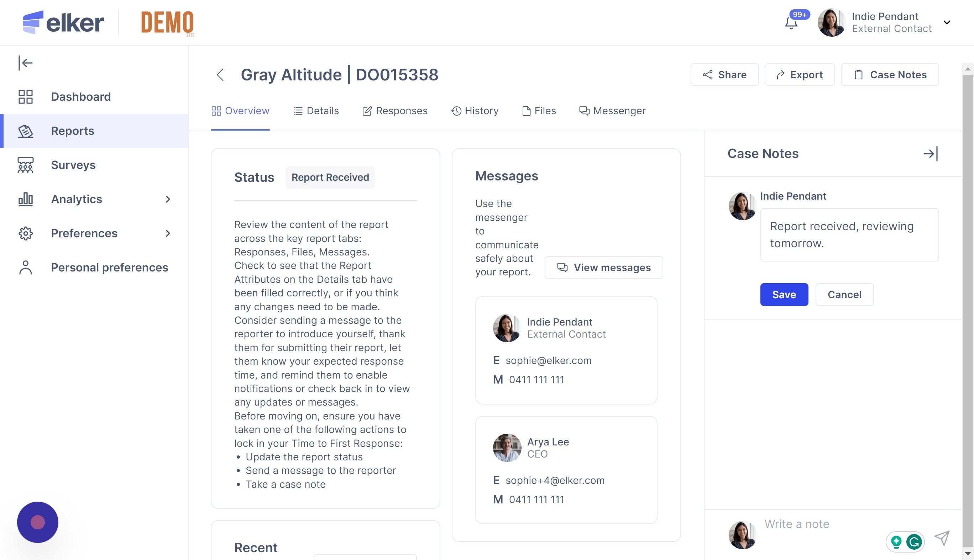Click the Grammarly icon in note field

point(914,542)
